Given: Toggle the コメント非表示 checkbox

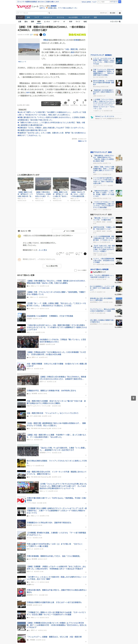Looking at the screenshot, I should 75,270.
